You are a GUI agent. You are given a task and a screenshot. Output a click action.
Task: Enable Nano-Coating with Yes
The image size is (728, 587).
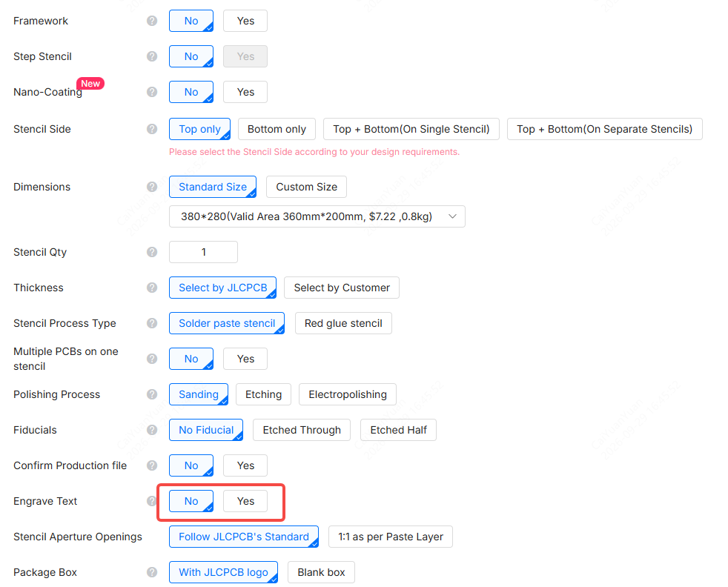pyautogui.click(x=245, y=92)
